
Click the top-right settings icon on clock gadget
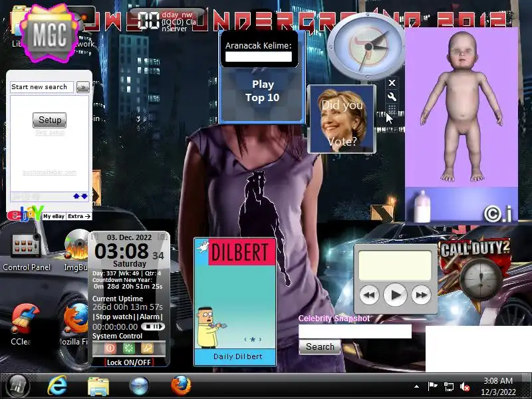pos(163,237)
